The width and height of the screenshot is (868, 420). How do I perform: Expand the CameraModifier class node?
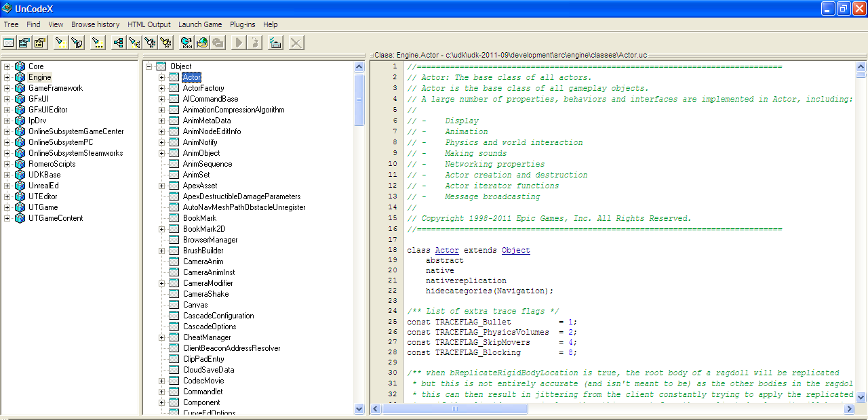pyautogui.click(x=162, y=283)
